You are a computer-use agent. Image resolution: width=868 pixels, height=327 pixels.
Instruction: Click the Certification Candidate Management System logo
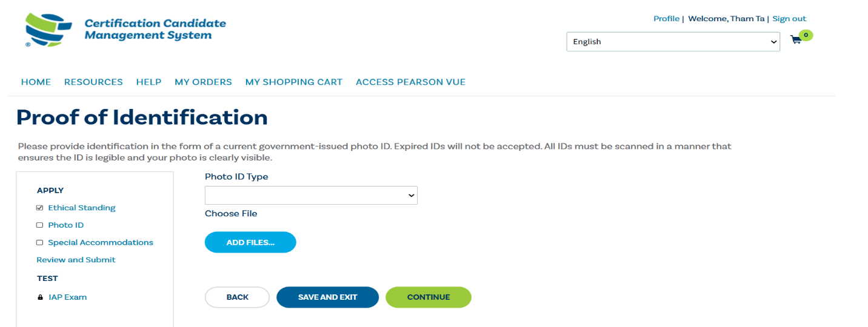click(125, 30)
